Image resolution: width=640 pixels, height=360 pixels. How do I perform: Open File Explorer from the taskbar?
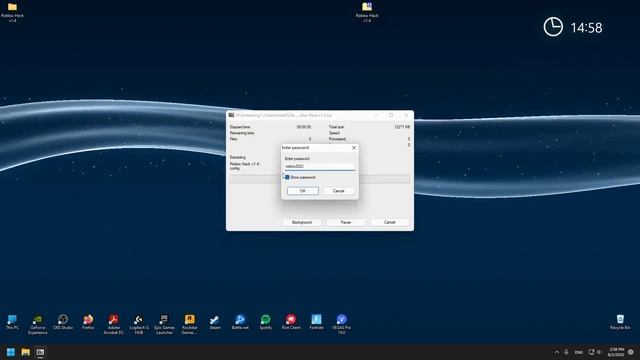coord(25,352)
